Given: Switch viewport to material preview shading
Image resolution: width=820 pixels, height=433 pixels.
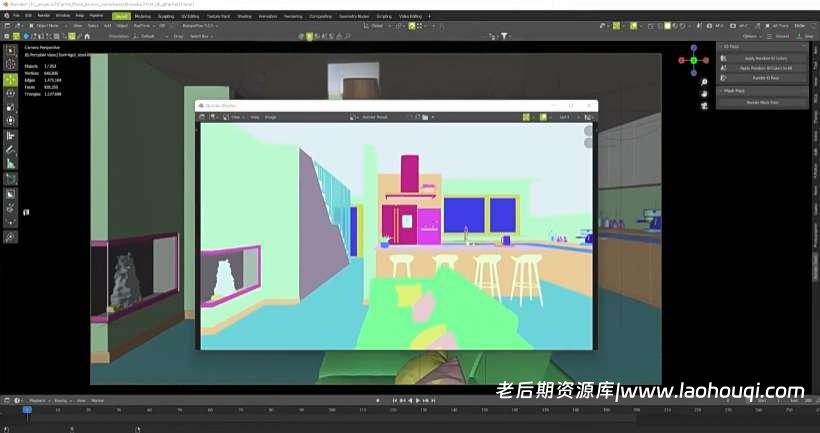Looking at the screenshot, I should [675, 26].
